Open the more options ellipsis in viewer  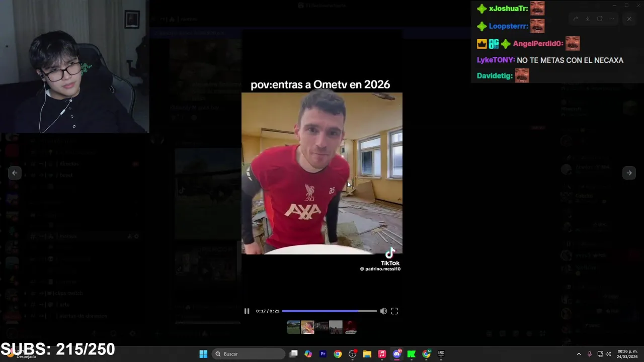click(x=612, y=19)
